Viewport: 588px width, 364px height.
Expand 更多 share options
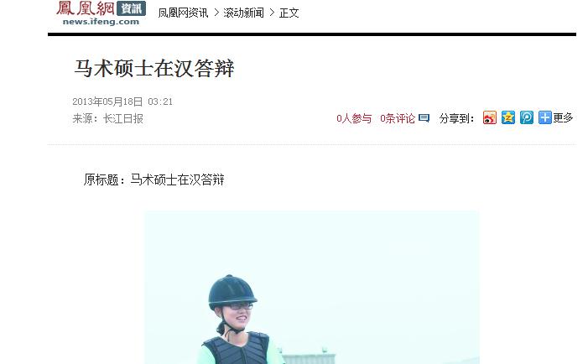click(563, 117)
